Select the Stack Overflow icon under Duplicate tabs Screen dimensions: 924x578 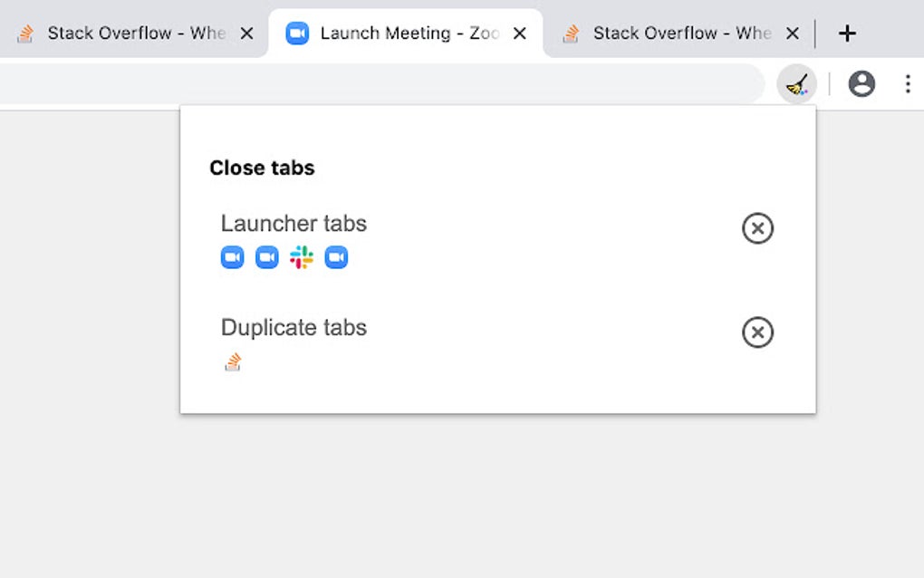pyautogui.click(x=232, y=361)
